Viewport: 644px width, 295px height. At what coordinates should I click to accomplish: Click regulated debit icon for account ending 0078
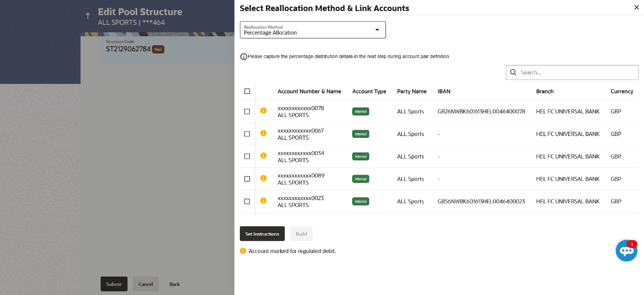(x=263, y=111)
